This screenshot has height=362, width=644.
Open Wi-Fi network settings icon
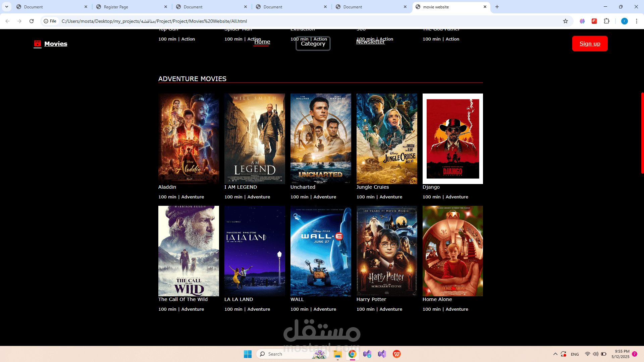tap(587, 354)
